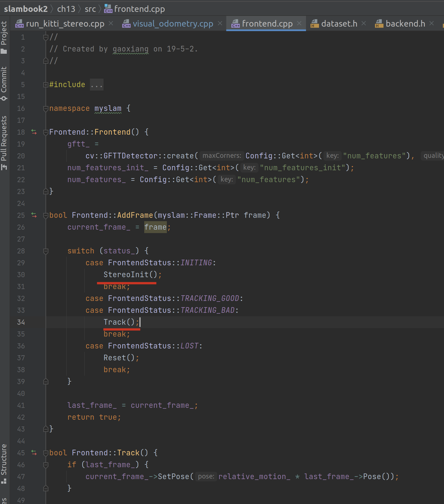444x504 pixels.
Task: Place cursor on Track() call at line 34
Action: [x=119, y=322]
